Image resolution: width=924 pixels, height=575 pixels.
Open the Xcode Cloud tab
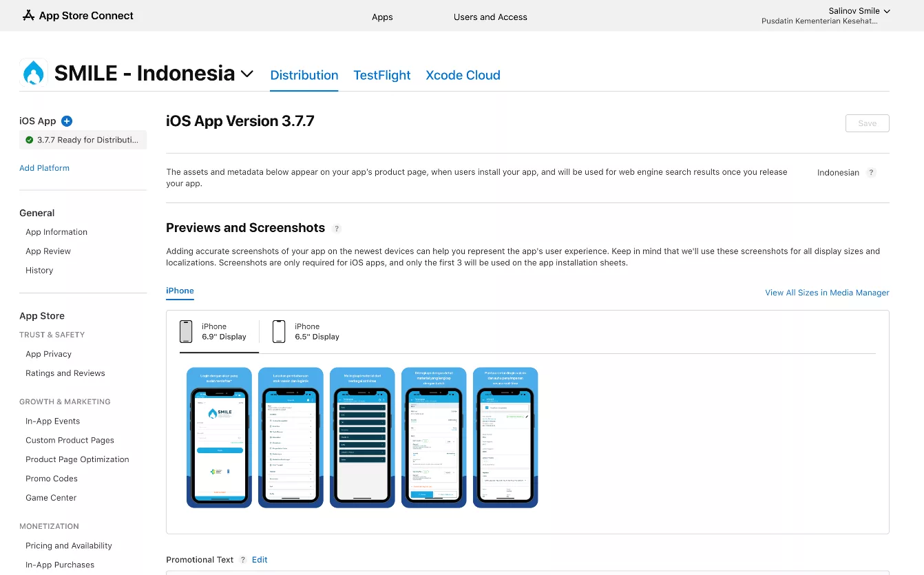click(463, 75)
